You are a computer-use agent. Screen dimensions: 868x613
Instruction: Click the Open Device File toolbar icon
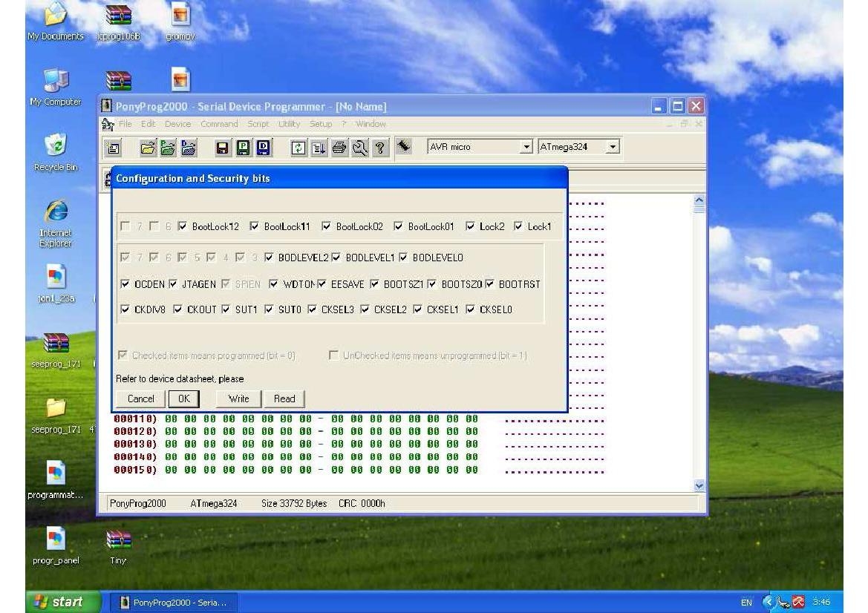pos(149,148)
